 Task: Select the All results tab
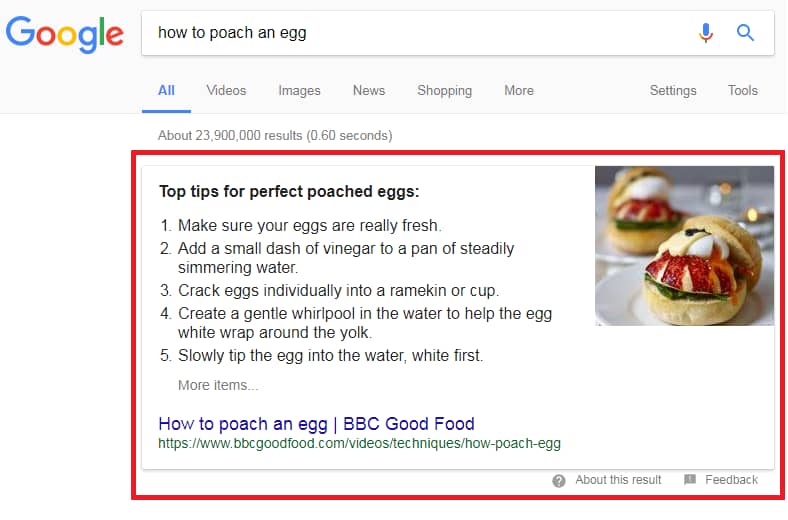pyautogui.click(x=166, y=90)
